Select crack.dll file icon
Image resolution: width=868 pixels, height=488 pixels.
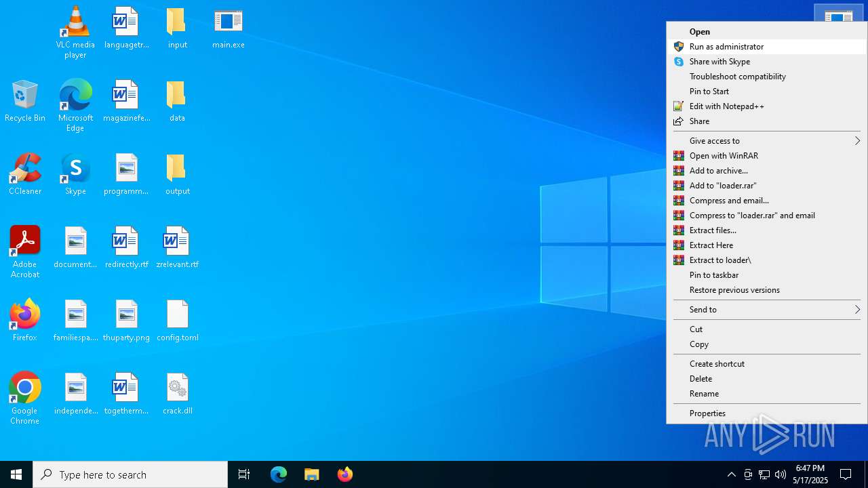point(177,394)
